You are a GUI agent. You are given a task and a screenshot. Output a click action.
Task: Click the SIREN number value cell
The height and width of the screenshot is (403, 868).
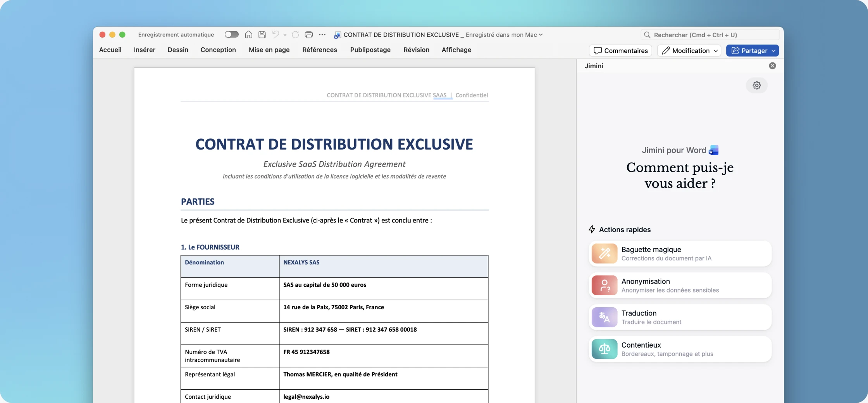pyautogui.click(x=384, y=334)
